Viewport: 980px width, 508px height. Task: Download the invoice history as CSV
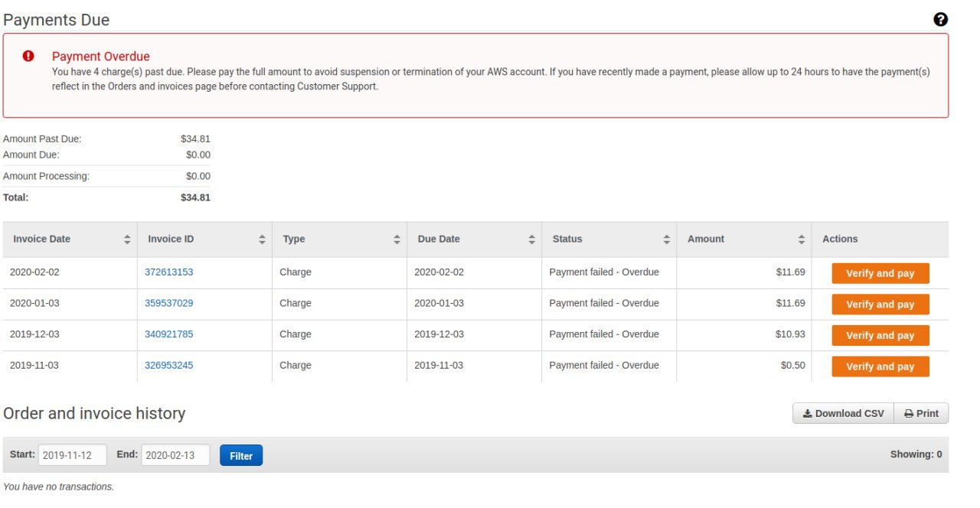(843, 414)
